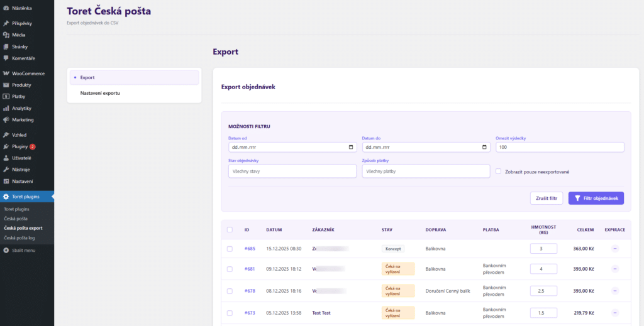The image size is (644, 326).
Task: Click the Komentáře comment bubble icon
Action: coord(6,58)
